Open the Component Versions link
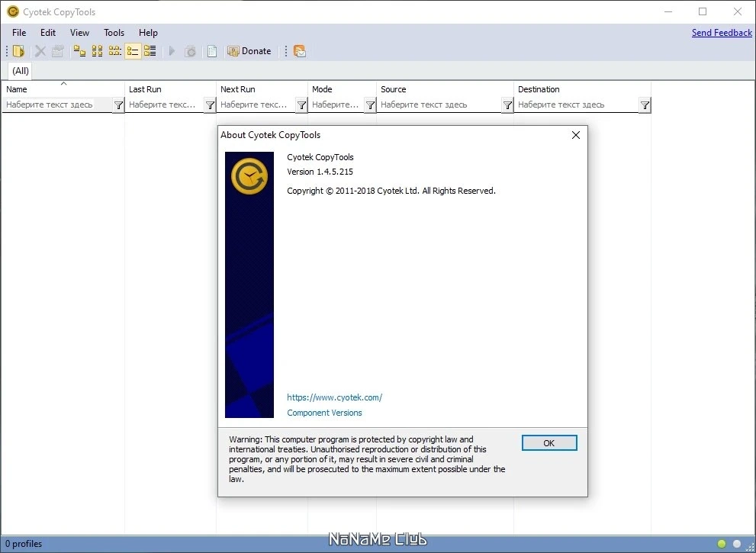Viewport: 756px width, 553px height. (324, 413)
